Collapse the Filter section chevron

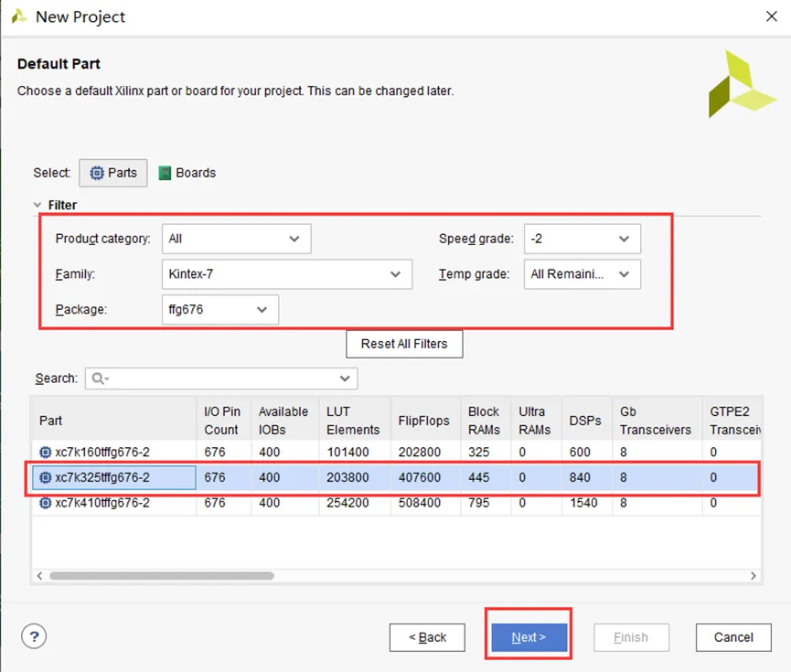37,205
